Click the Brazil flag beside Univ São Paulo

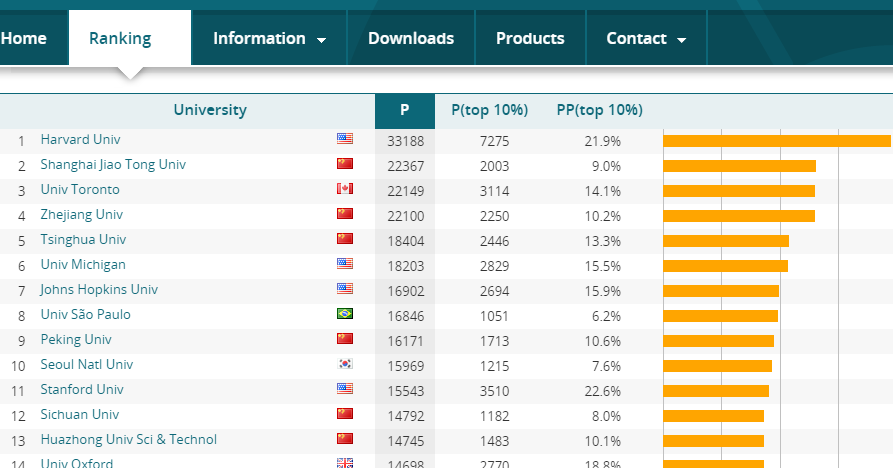[x=345, y=314]
